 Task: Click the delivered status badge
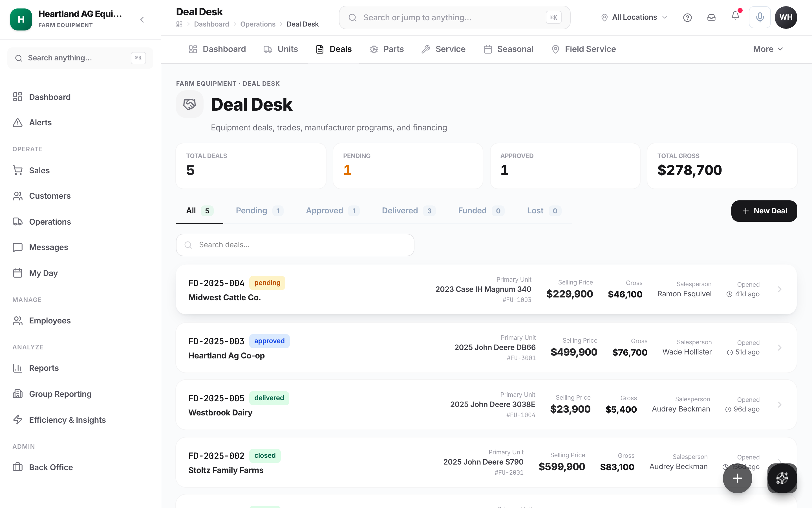(x=269, y=398)
